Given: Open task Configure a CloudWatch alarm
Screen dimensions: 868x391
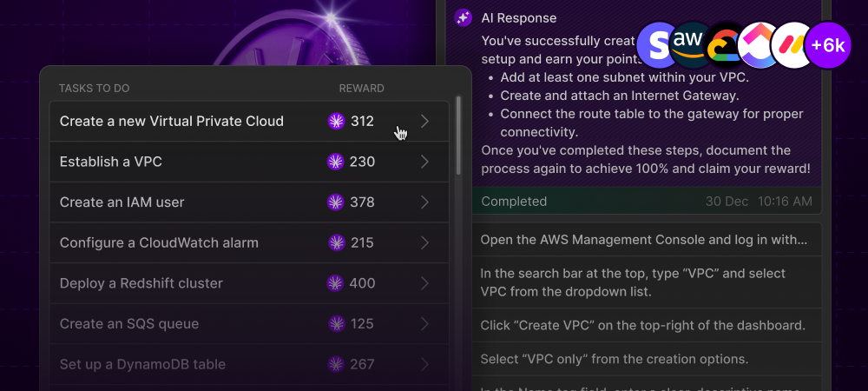Looking at the screenshot, I should (249, 242).
